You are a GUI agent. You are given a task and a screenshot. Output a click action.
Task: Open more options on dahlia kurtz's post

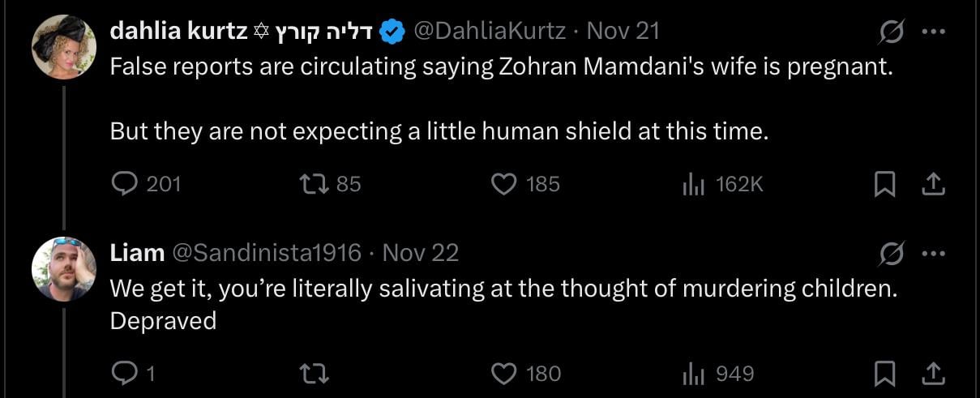pos(934,32)
